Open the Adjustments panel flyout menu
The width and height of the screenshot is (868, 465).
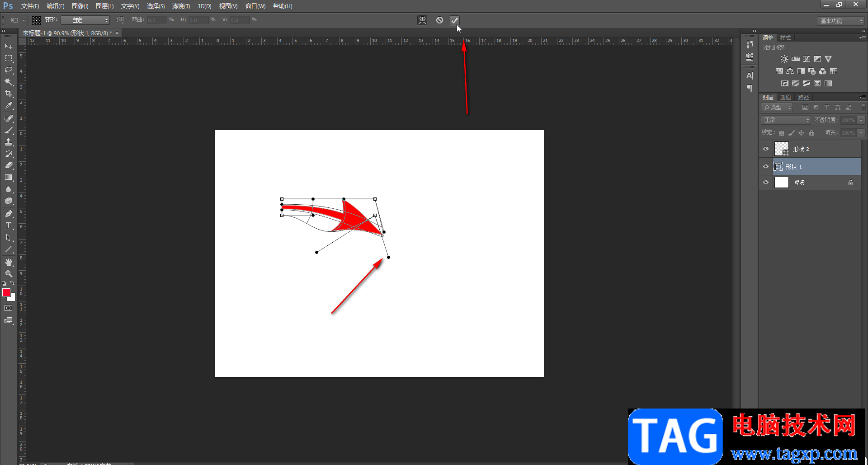[x=862, y=38]
